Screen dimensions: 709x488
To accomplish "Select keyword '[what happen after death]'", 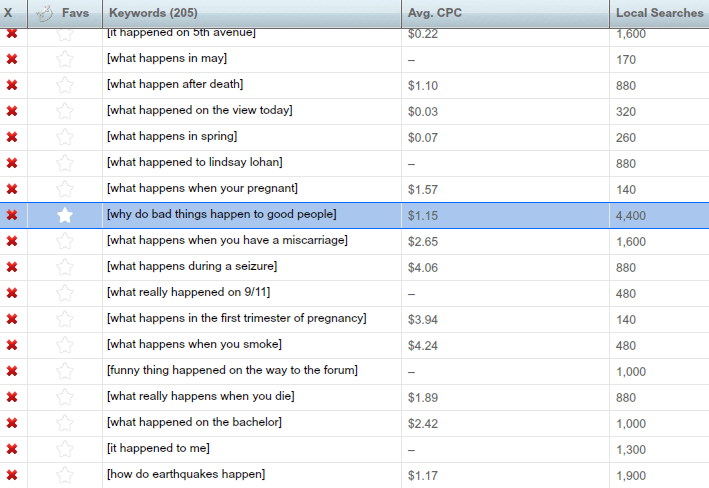I will click(175, 84).
